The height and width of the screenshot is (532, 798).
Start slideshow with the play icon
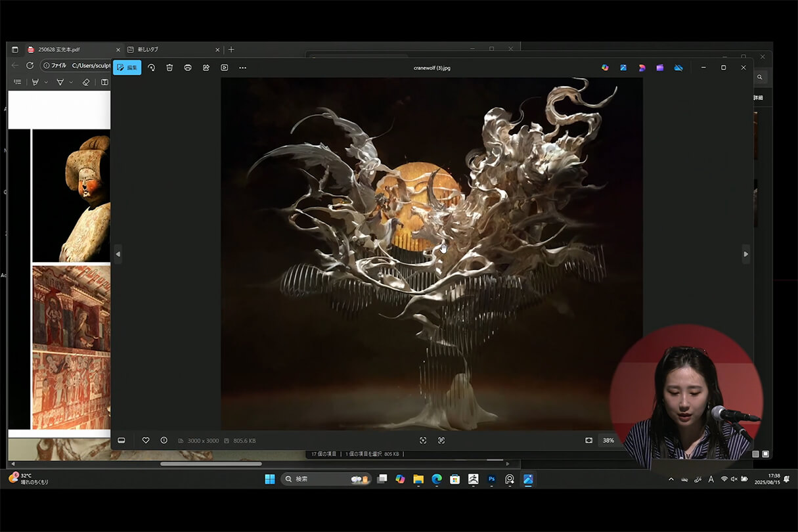pos(225,68)
